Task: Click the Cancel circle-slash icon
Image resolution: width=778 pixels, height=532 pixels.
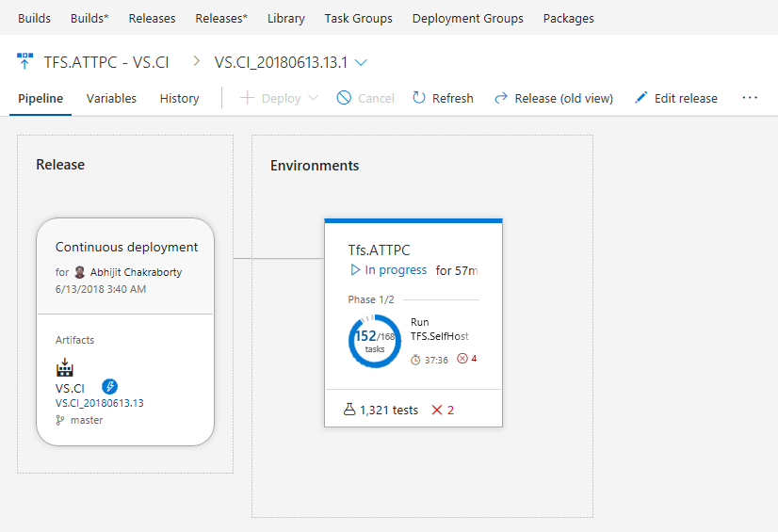Action: tap(344, 98)
